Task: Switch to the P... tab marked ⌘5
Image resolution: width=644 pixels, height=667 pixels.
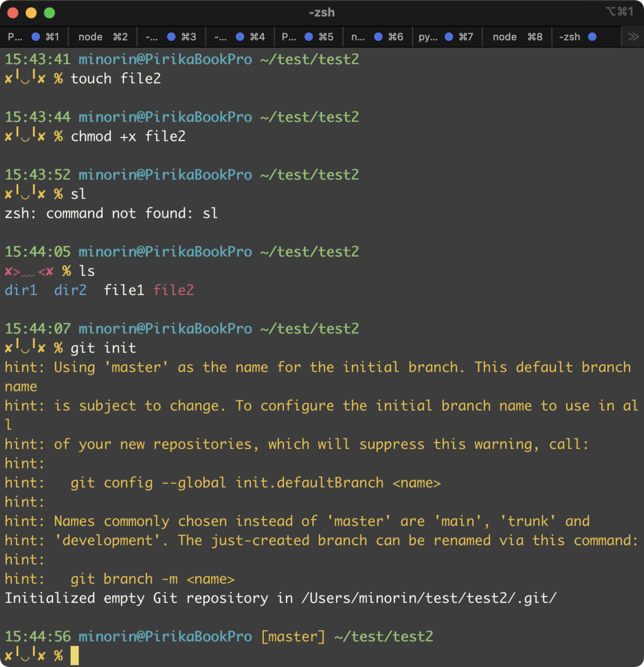Action: (308, 37)
